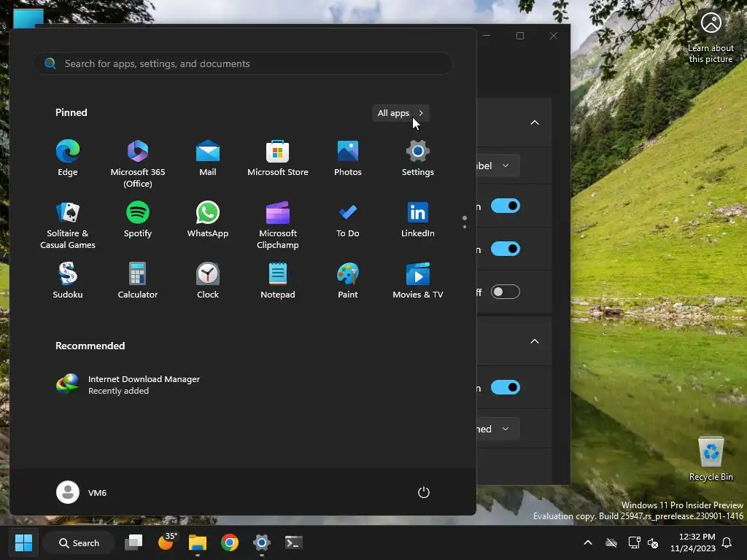
Task: Open Task View from taskbar
Action: (133, 542)
